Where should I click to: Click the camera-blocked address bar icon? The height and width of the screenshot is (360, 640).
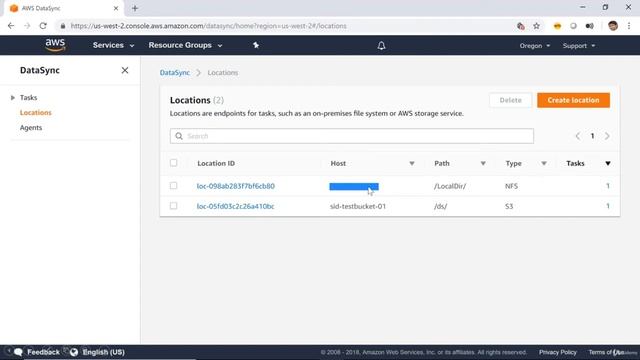tap(520, 26)
